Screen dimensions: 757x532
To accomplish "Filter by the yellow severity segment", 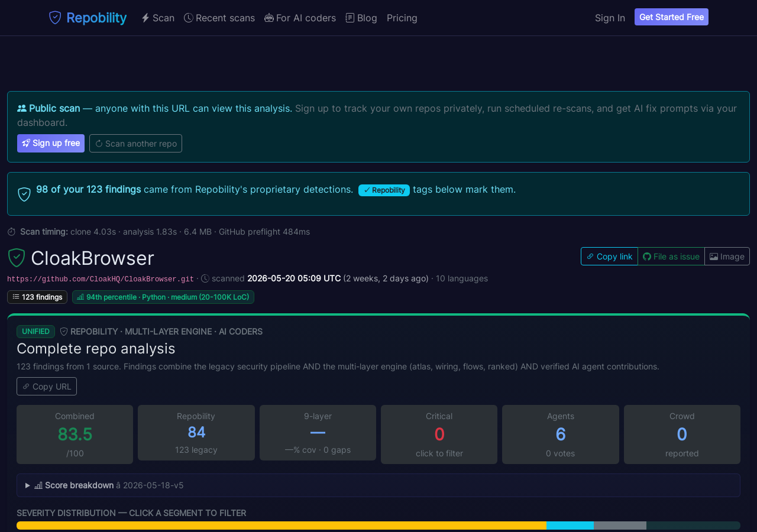I will 282,525.
